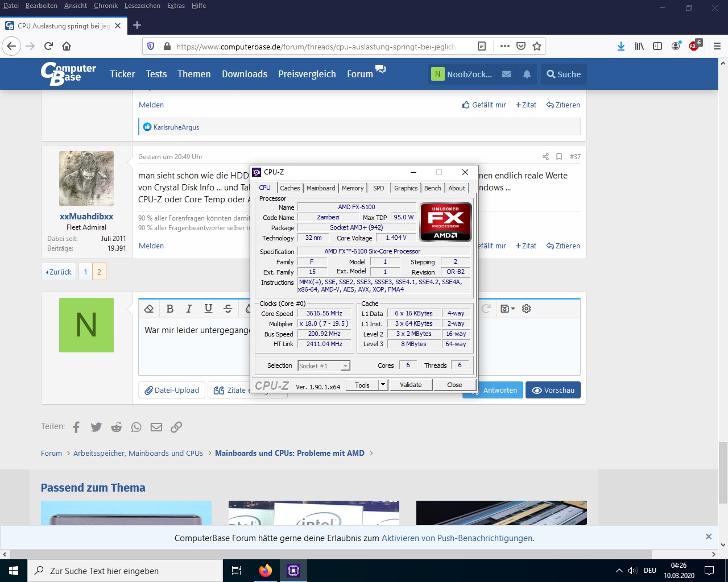Image resolution: width=728 pixels, height=582 pixels.
Task: Open CPU-Z Mainboard tab
Action: click(321, 188)
